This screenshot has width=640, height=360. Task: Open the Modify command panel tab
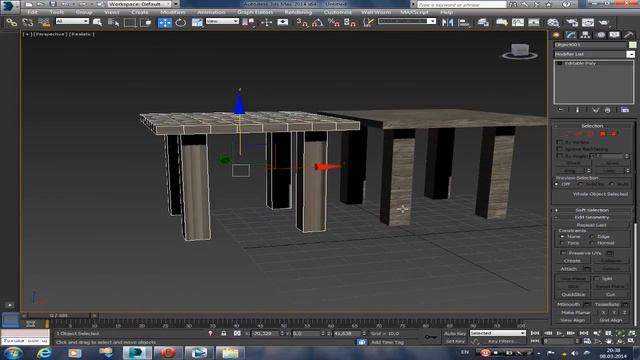(x=571, y=35)
